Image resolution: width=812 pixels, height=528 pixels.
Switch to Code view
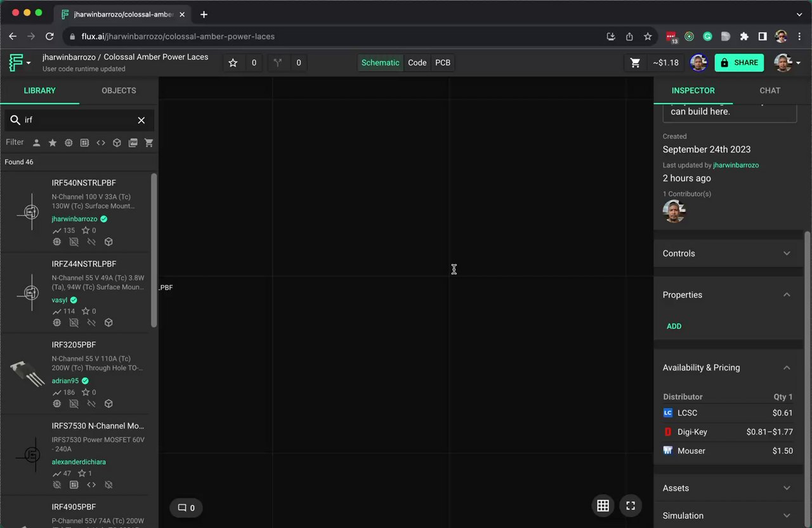click(417, 63)
